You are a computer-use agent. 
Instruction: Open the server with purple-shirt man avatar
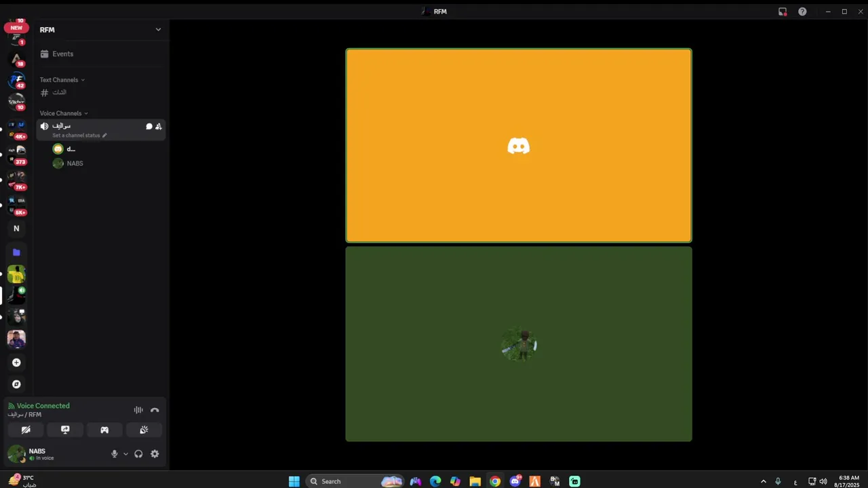click(x=16, y=338)
